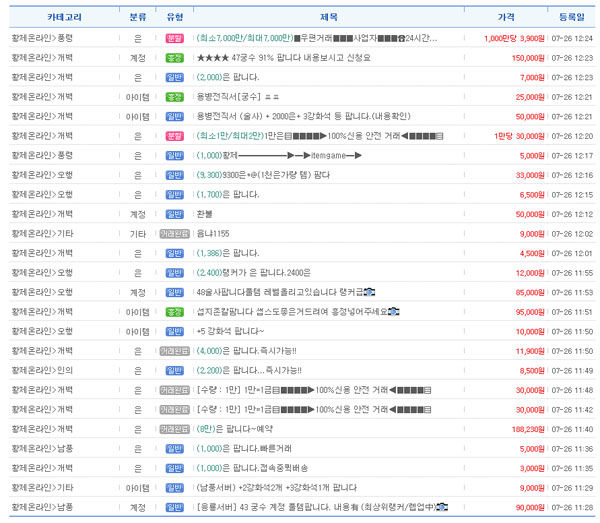This screenshot has width=600, height=523.
Task: Click the green 흥정 badge on the 150,000원 row
Action: click(x=174, y=58)
